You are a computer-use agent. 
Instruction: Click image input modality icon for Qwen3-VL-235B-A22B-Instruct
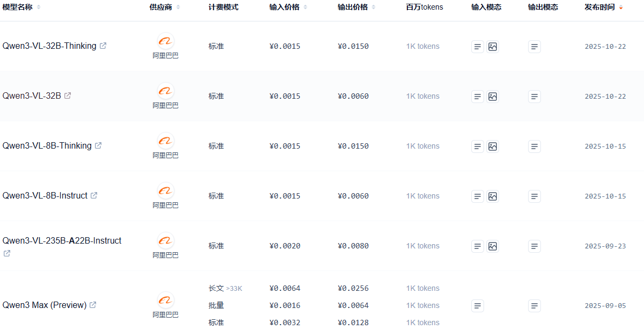point(493,246)
